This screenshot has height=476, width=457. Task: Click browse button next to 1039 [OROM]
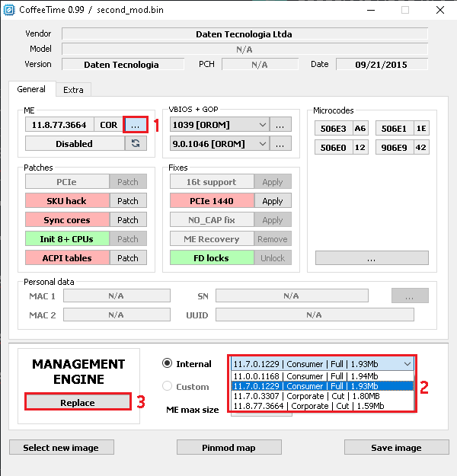280,124
